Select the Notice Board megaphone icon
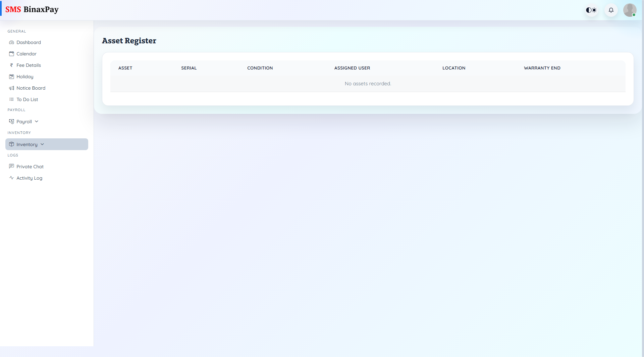 11,88
